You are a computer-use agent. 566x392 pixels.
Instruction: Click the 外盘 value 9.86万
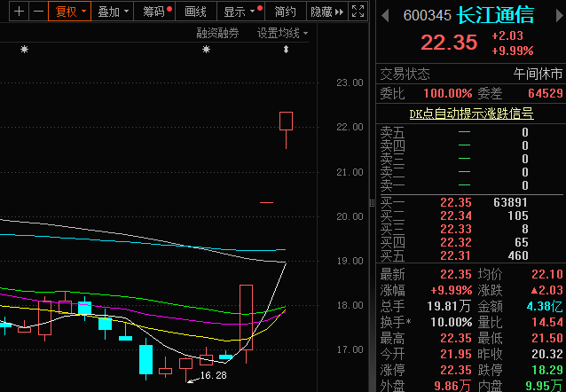[452, 386]
